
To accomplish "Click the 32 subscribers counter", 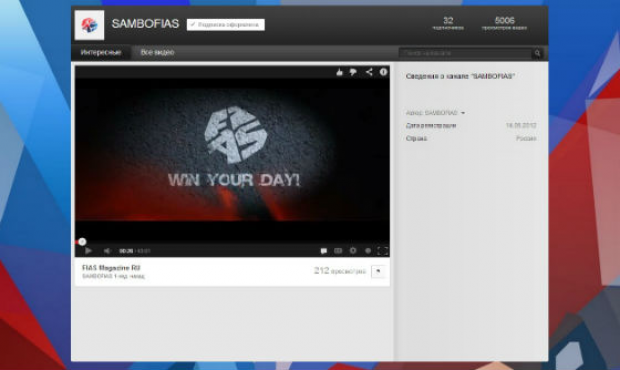I will (448, 23).
